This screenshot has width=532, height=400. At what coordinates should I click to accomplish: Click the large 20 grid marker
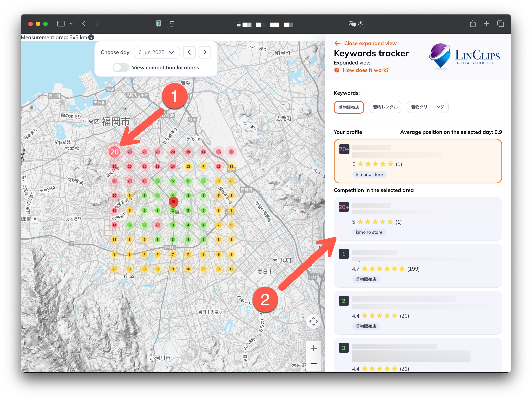click(x=115, y=152)
